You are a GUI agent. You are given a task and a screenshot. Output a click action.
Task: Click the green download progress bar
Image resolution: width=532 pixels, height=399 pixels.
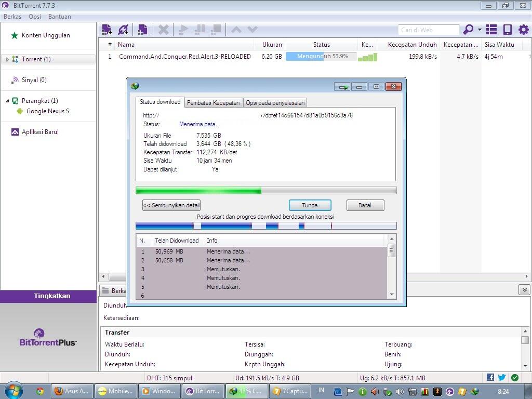click(x=266, y=190)
